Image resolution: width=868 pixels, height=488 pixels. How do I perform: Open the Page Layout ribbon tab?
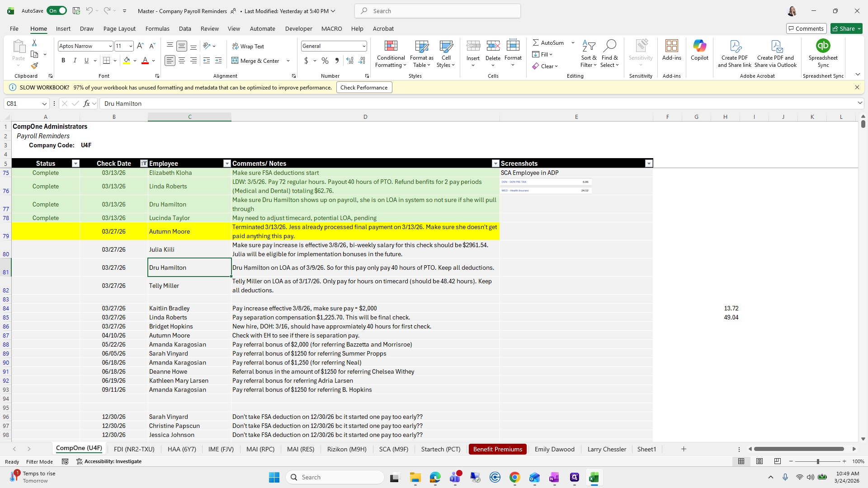(x=119, y=28)
